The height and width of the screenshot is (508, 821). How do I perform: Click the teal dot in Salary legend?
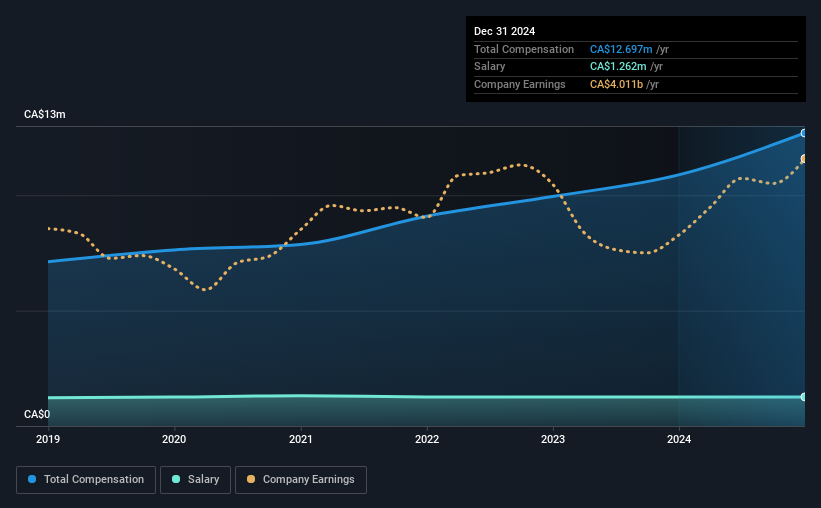tap(176, 479)
